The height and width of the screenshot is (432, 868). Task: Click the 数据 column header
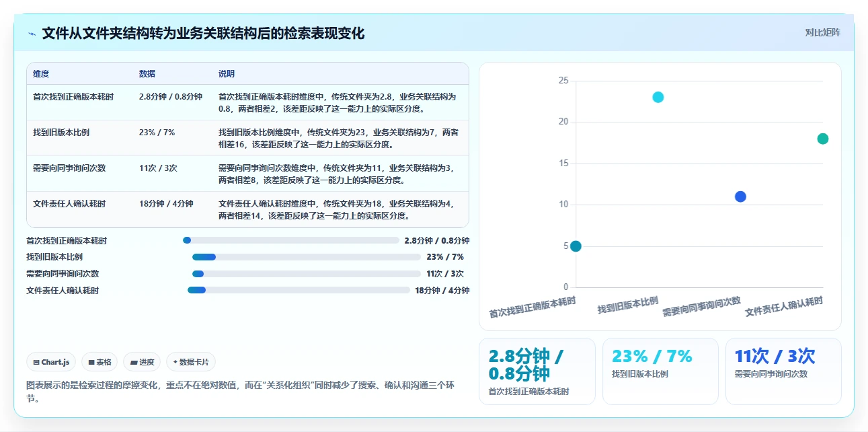[147, 73]
